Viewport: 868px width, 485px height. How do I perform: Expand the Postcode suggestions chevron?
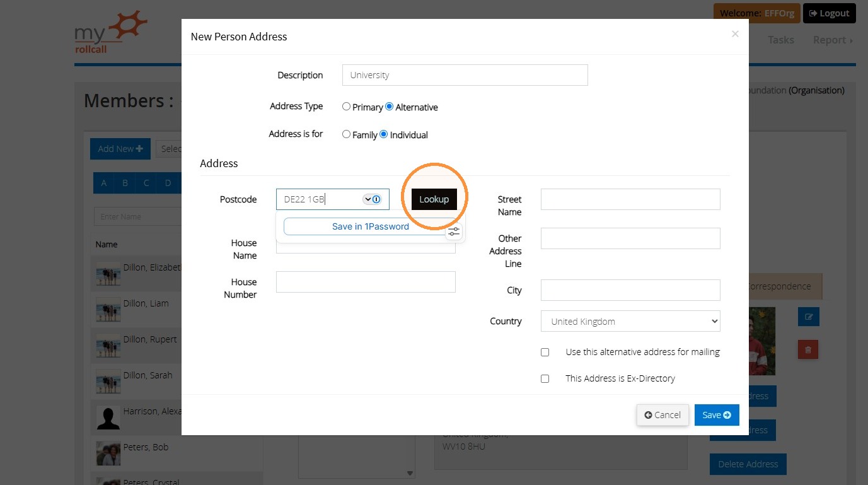pos(367,199)
